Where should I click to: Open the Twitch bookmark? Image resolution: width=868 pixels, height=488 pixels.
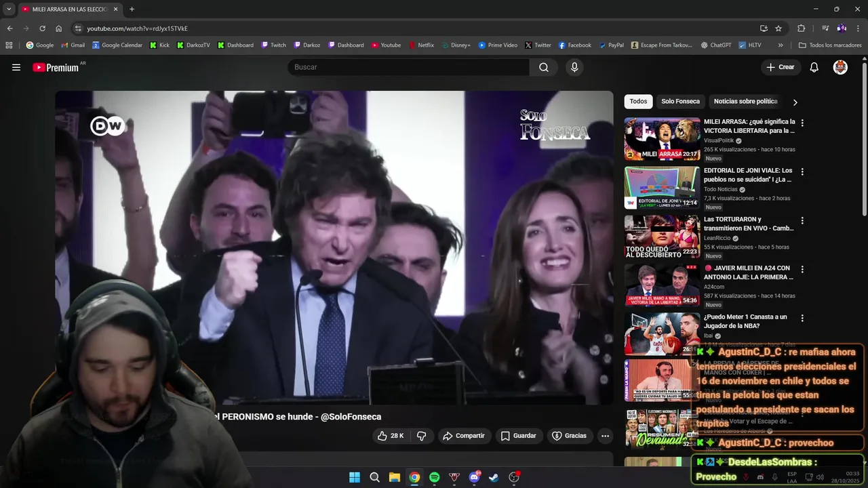coord(274,45)
